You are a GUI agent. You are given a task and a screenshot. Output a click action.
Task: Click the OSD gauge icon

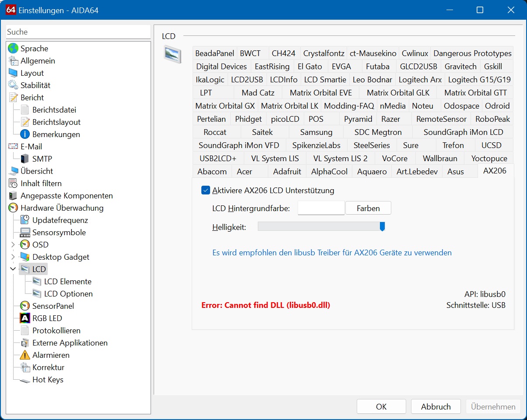pyautogui.click(x=25, y=245)
